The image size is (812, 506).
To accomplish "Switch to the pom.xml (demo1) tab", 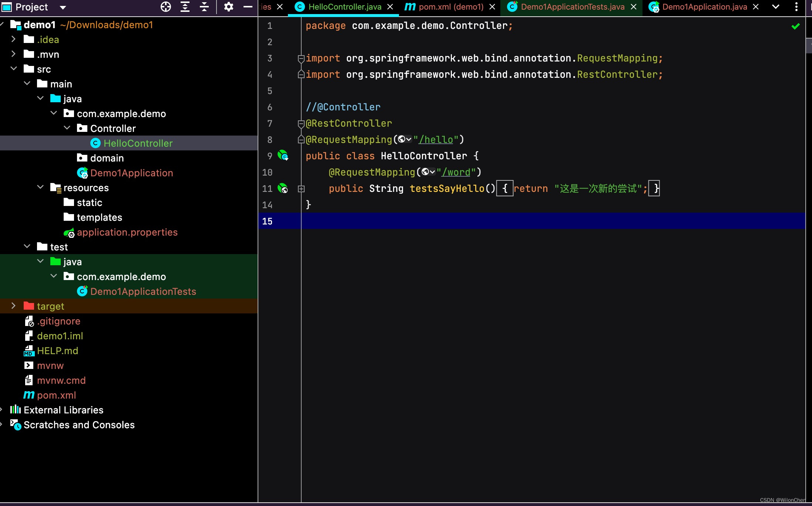I will 451,7.
